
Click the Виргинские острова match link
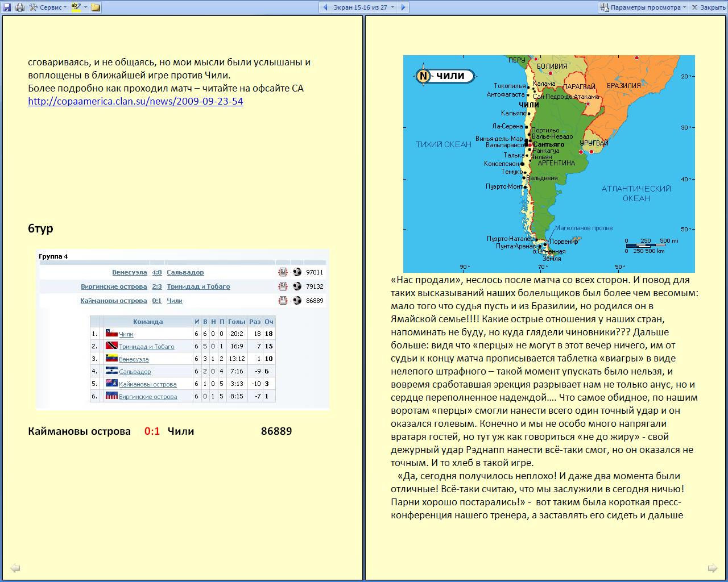114,286
